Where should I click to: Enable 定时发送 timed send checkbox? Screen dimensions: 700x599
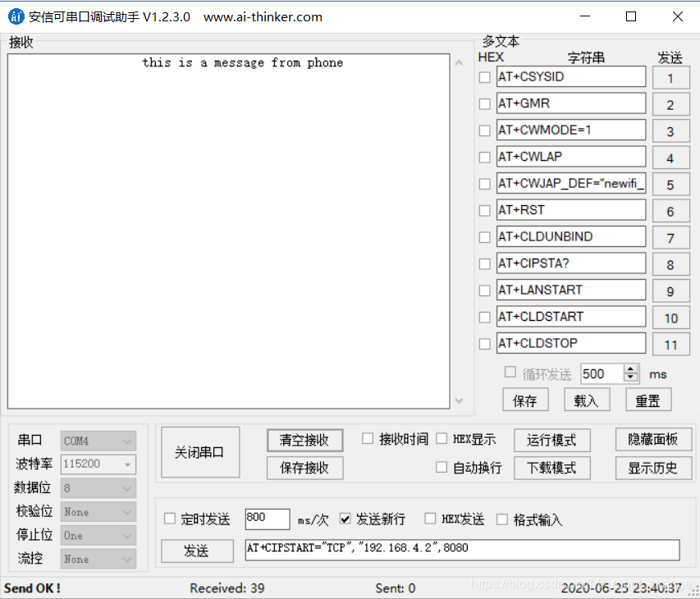click(x=170, y=519)
